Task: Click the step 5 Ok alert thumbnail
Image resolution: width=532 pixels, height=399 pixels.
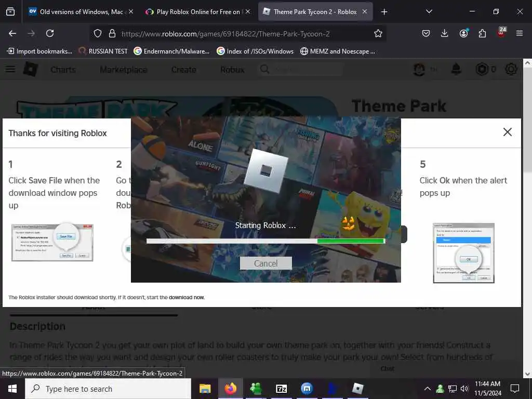Action: tap(463, 253)
